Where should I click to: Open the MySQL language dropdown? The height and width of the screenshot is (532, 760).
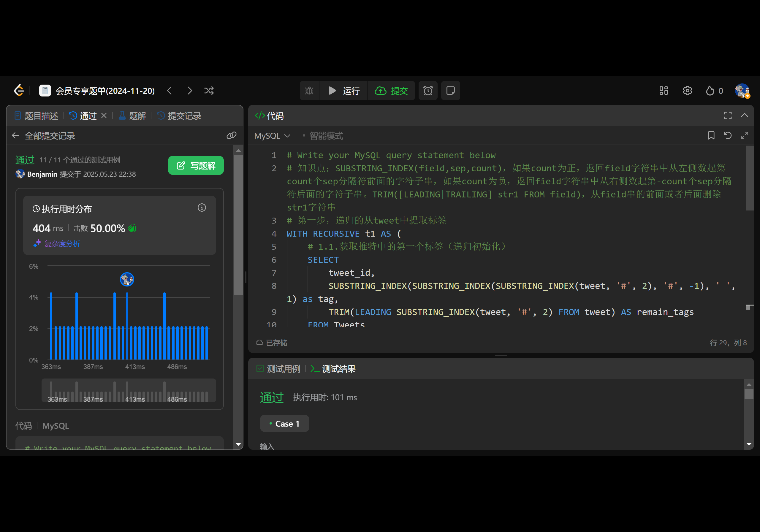coord(272,136)
